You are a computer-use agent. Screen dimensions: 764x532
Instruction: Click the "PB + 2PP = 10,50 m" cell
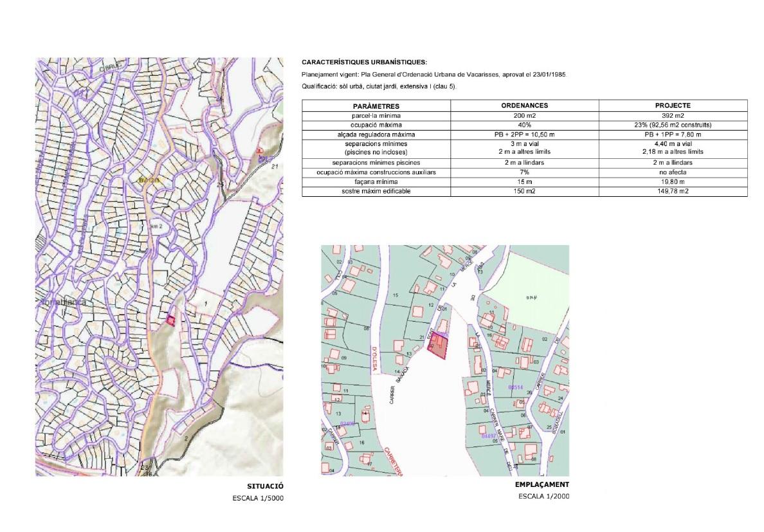point(525,134)
